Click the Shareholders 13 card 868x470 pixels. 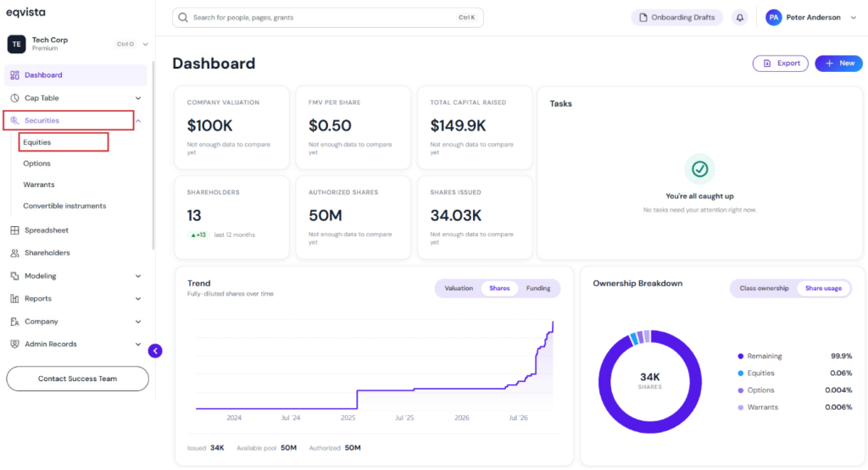coord(232,218)
